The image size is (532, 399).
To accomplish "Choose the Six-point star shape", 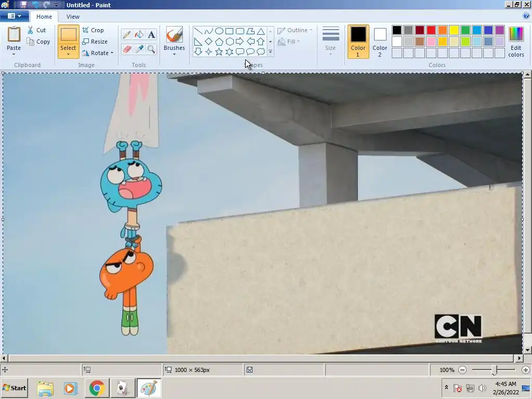I will [229, 51].
